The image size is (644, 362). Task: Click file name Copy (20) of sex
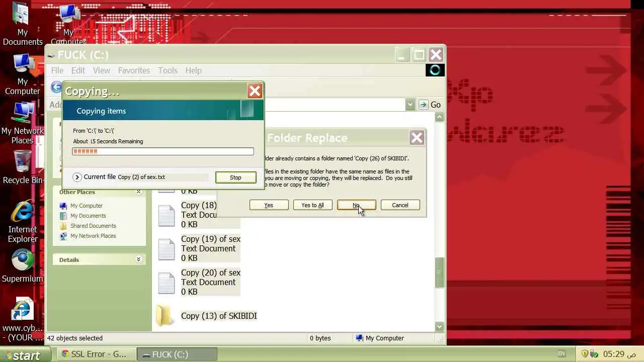211,273
